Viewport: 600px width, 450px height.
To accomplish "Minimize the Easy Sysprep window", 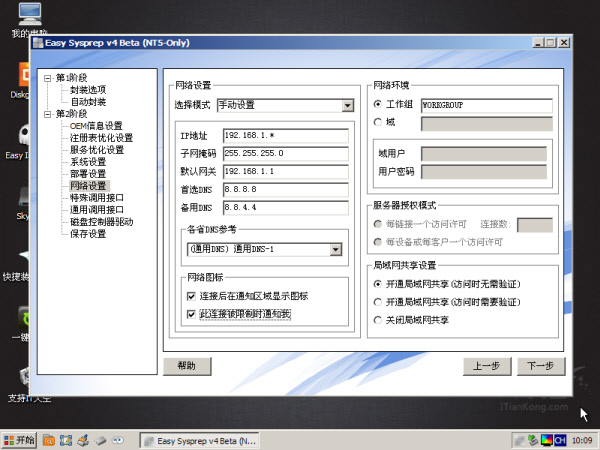I will [538, 42].
